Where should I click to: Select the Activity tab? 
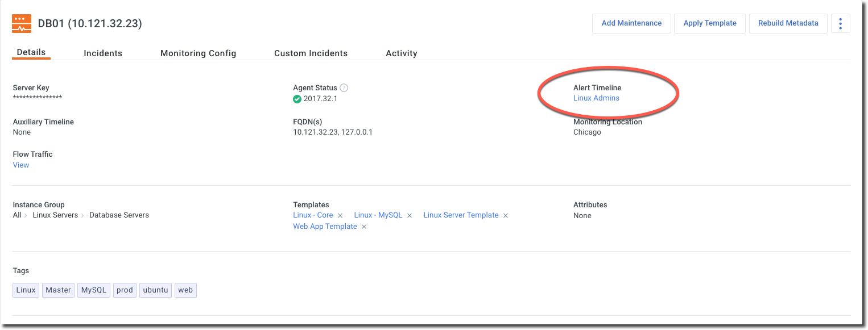click(402, 53)
